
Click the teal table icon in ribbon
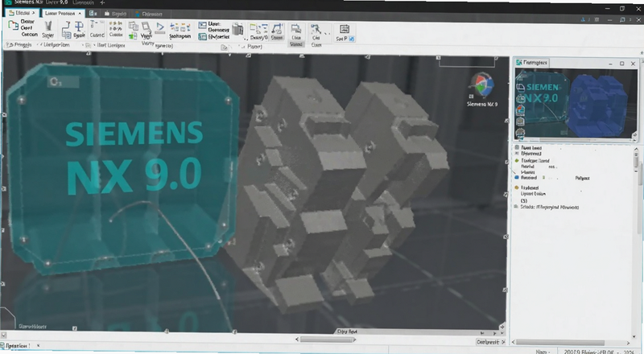coord(203,37)
